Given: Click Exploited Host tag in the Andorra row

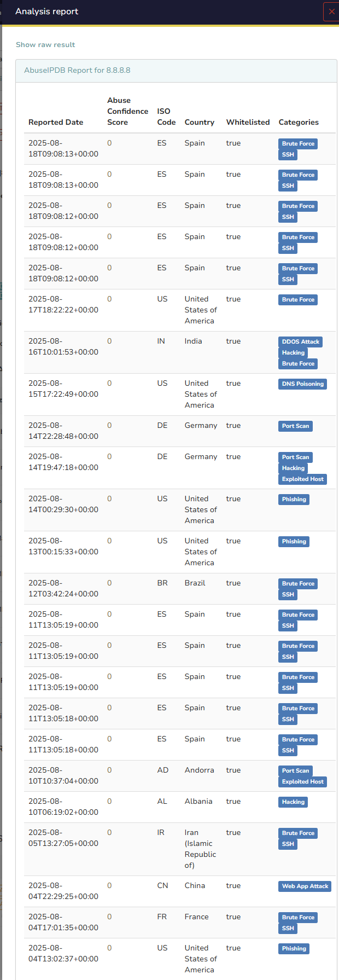Looking at the screenshot, I should pyautogui.click(x=303, y=782).
